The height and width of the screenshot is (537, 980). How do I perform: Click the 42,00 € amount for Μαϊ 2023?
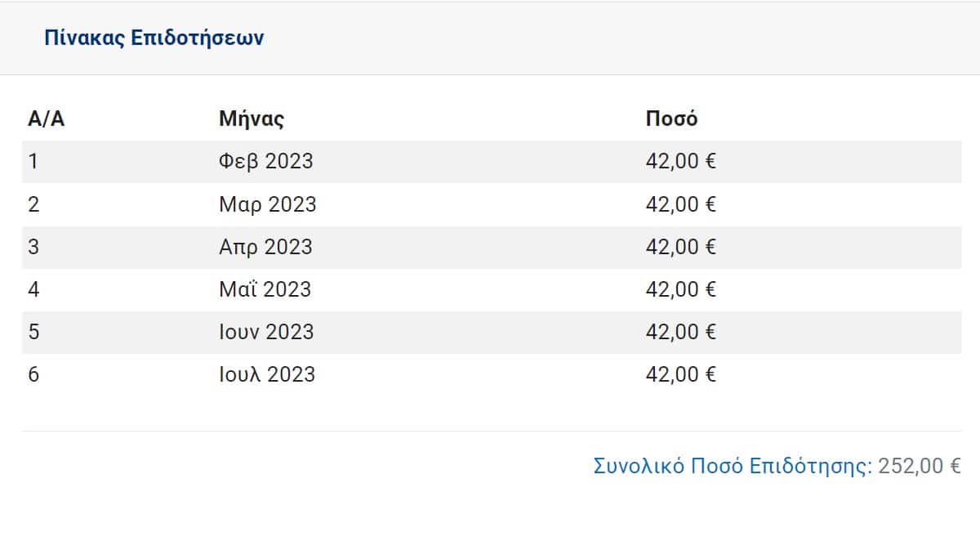tap(680, 289)
